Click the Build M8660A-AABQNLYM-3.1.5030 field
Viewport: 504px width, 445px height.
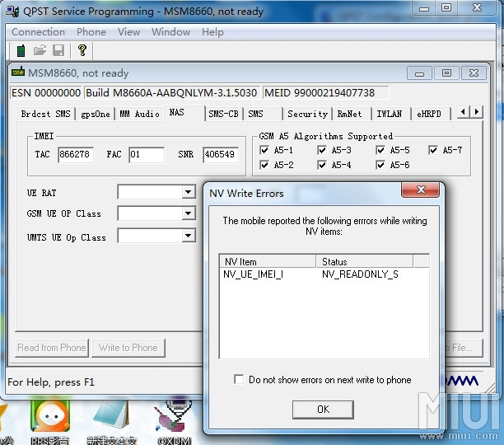coord(171,93)
